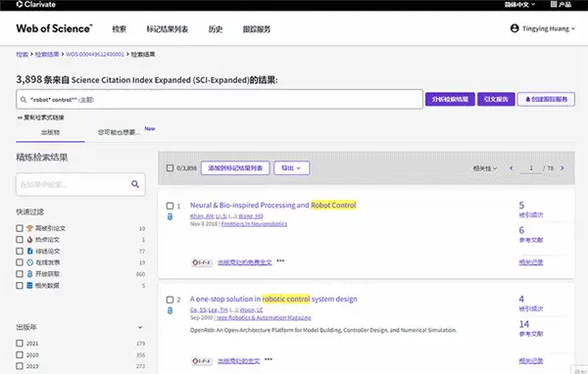Click Analyze Results (分析检索结果) button
The height and width of the screenshot is (374, 588).
(450, 99)
